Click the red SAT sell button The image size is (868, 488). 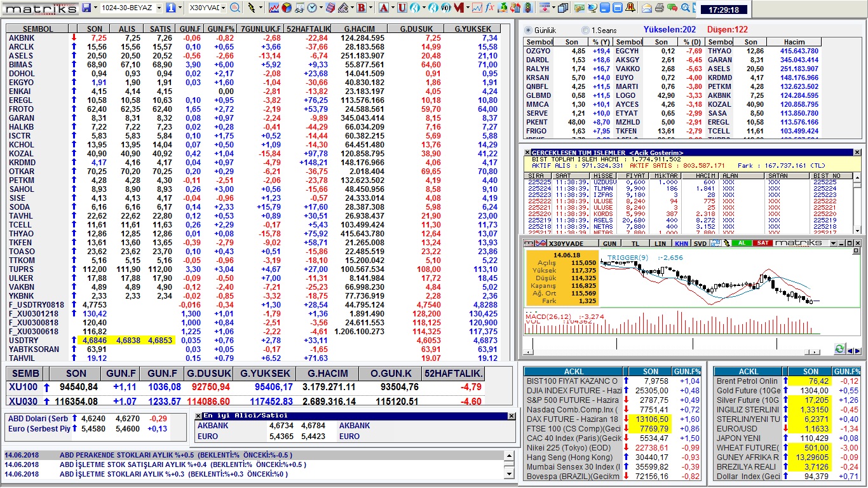[x=763, y=243]
